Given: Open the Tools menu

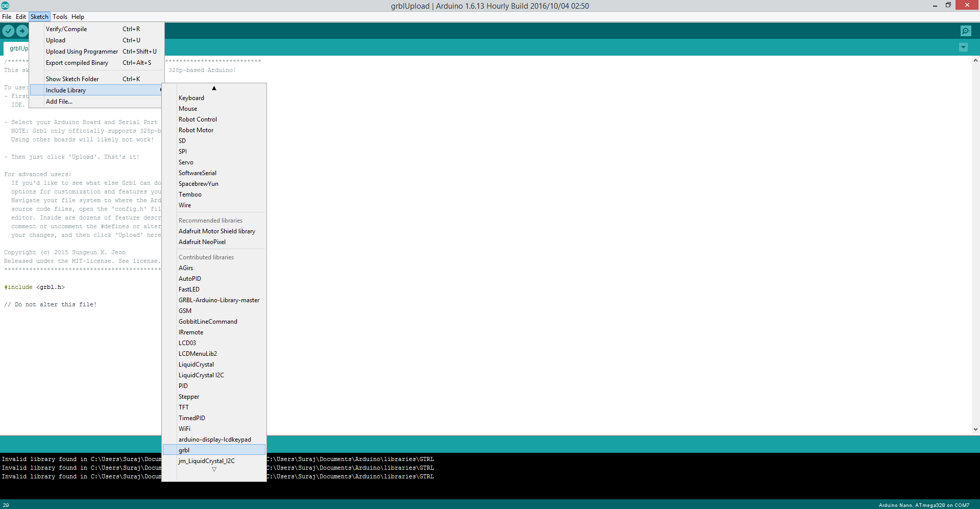Looking at the screenshot, I should 60,17.
